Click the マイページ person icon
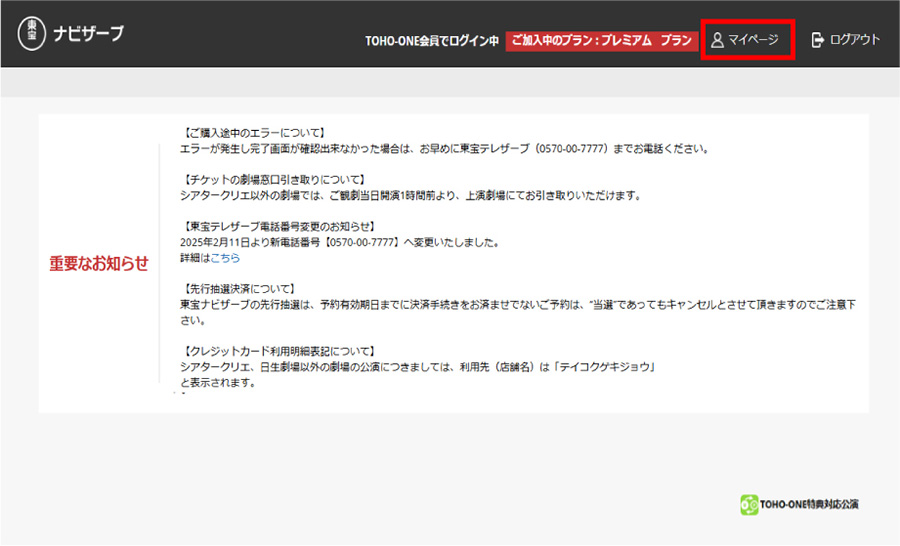900x546 pixels. pyautogui.click(x=716, y=40)
